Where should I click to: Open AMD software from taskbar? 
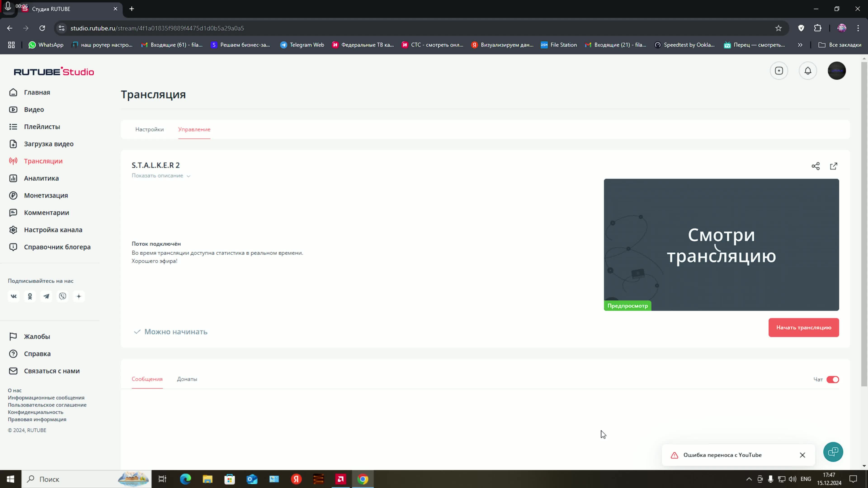pyautogui.click(x=341, y=479)
